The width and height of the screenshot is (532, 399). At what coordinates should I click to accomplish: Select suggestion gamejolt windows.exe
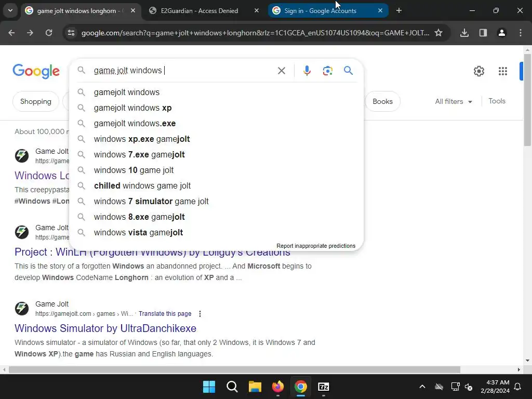[216, 124]
